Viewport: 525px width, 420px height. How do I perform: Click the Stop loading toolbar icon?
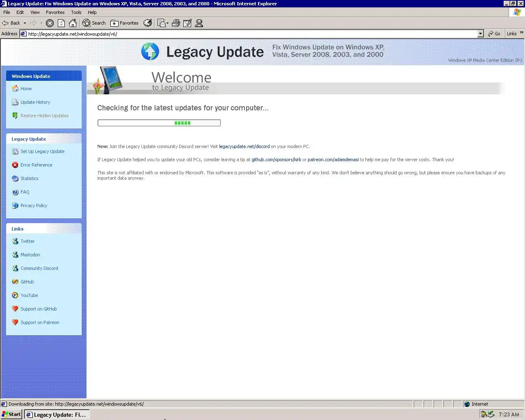tap(50, 23)
